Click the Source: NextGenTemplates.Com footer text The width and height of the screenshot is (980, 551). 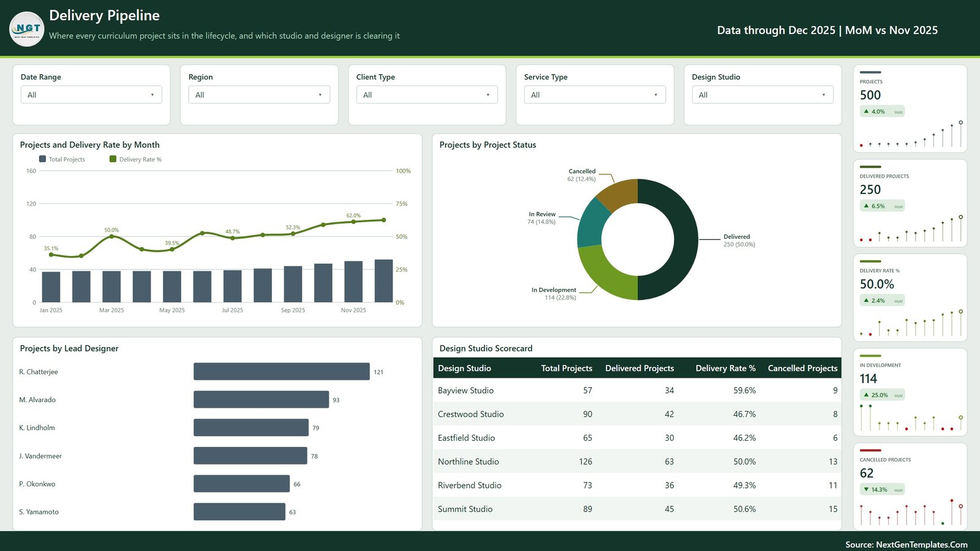tap(907, 544)
